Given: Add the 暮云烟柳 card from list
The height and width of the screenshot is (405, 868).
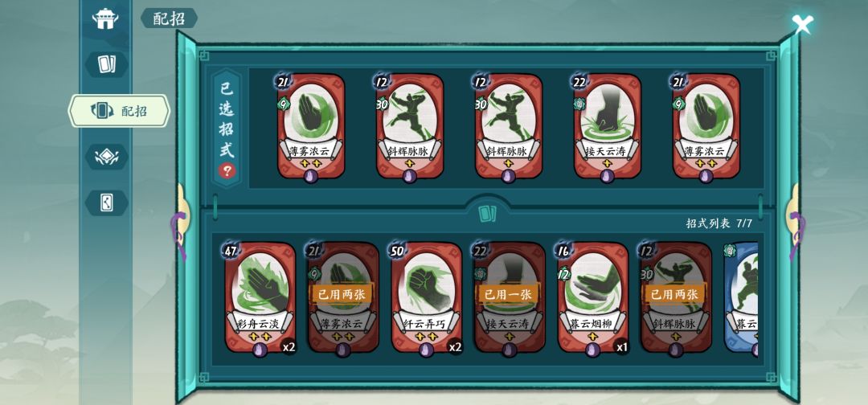Looking at the screenshot, I should 593,297.
